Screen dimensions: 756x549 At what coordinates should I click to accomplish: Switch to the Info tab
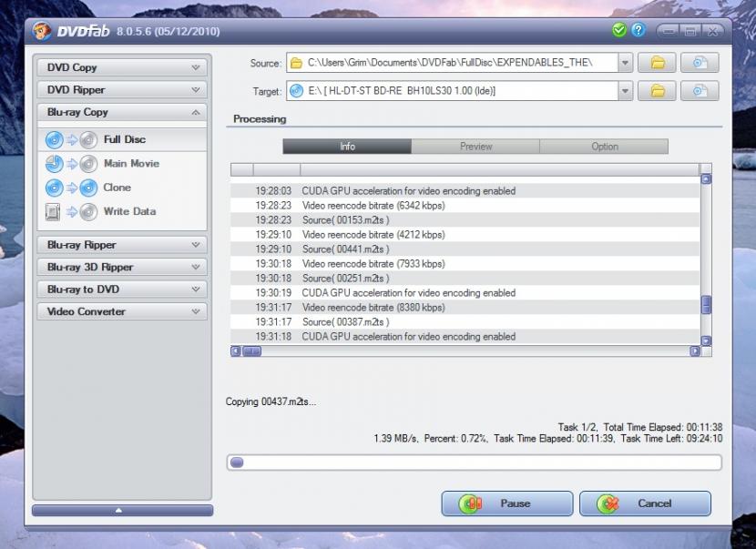click(347, 147)
